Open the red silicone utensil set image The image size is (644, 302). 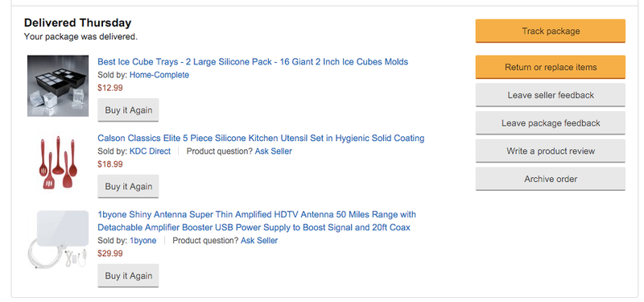pos(58,163)
